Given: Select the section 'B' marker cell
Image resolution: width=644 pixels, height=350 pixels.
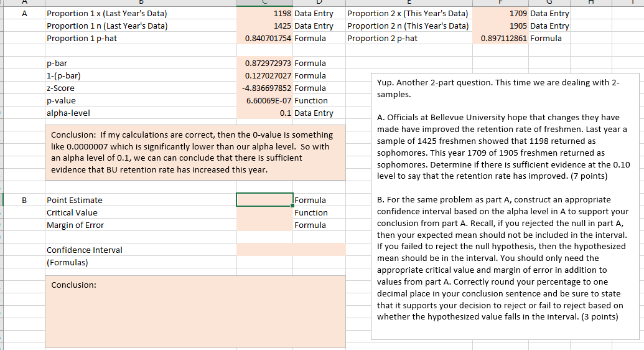Looking at the screenshot, I should (24, 200).
